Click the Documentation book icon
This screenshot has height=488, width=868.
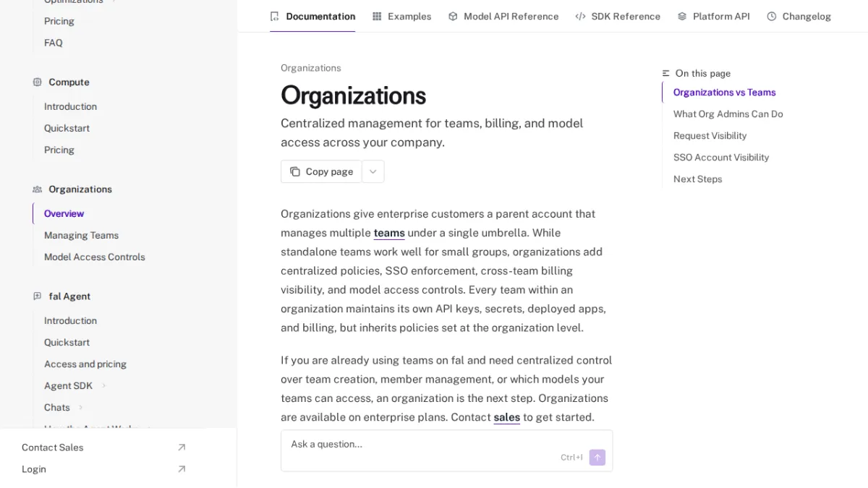coord(274,16)
